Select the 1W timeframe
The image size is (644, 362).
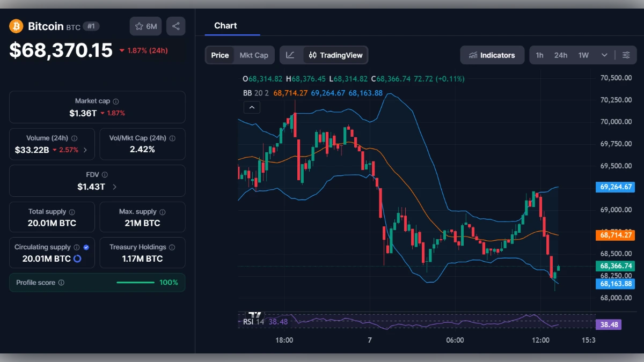coord(583,55)
